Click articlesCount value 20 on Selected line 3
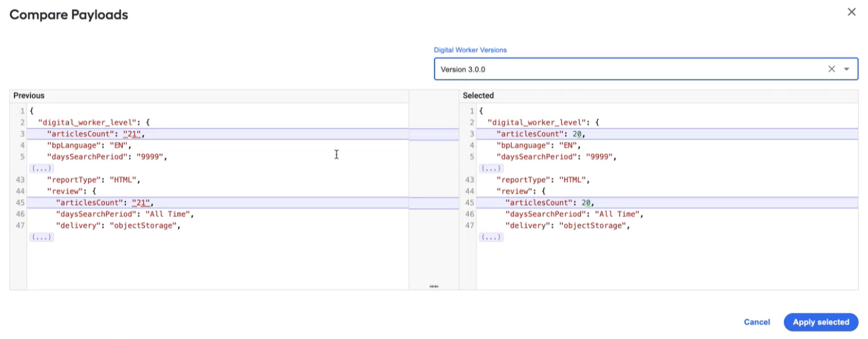 click(x=577, y=134)
